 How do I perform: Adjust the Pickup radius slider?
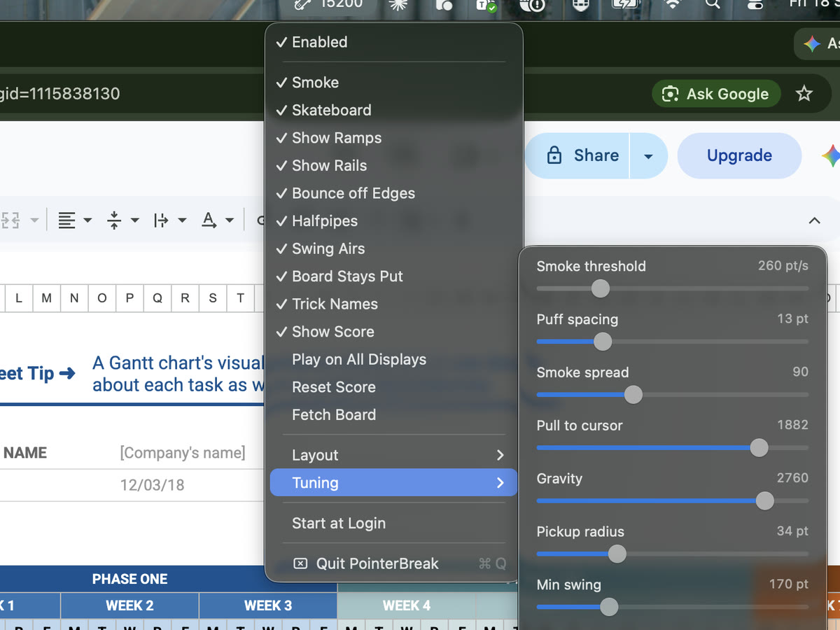tap(617, 554)
